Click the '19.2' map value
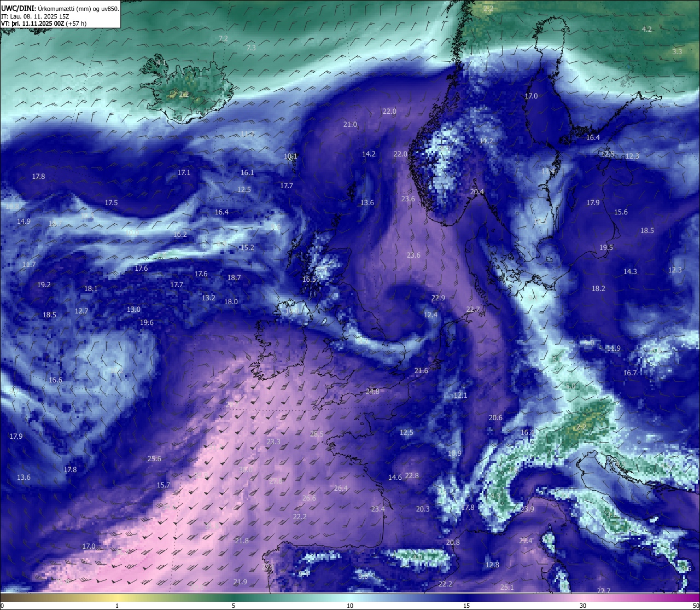 (44, 284)
